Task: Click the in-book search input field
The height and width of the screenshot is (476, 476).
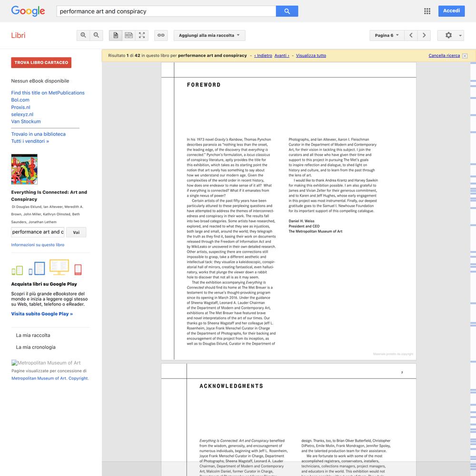Action: pyautogui.click(x=38, y=232)
